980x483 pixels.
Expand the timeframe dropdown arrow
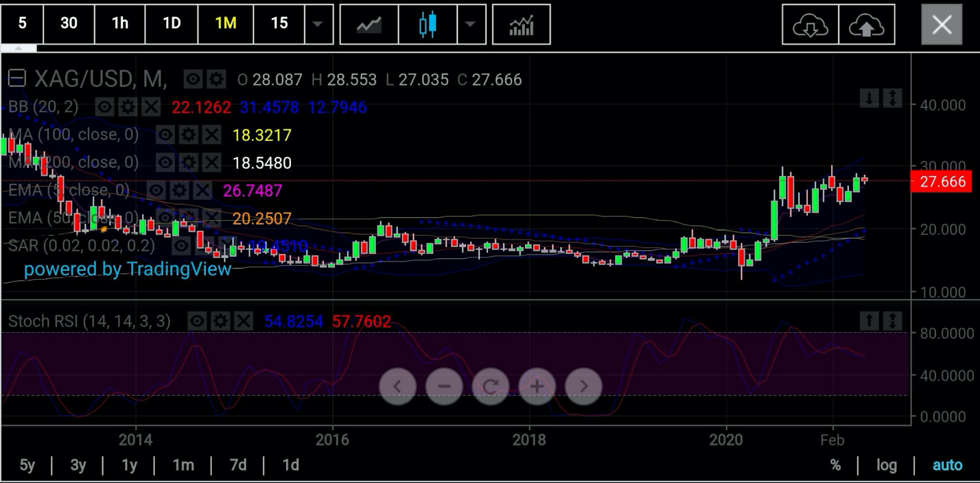318,25
